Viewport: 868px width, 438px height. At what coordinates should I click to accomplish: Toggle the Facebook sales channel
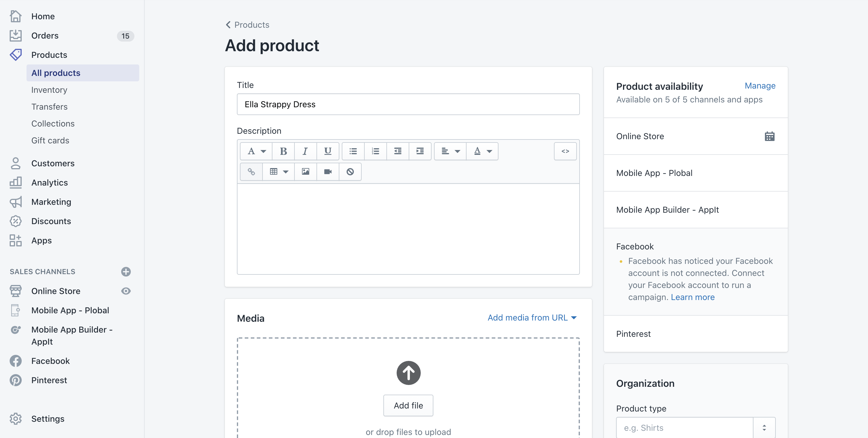(x=634, y=246)
